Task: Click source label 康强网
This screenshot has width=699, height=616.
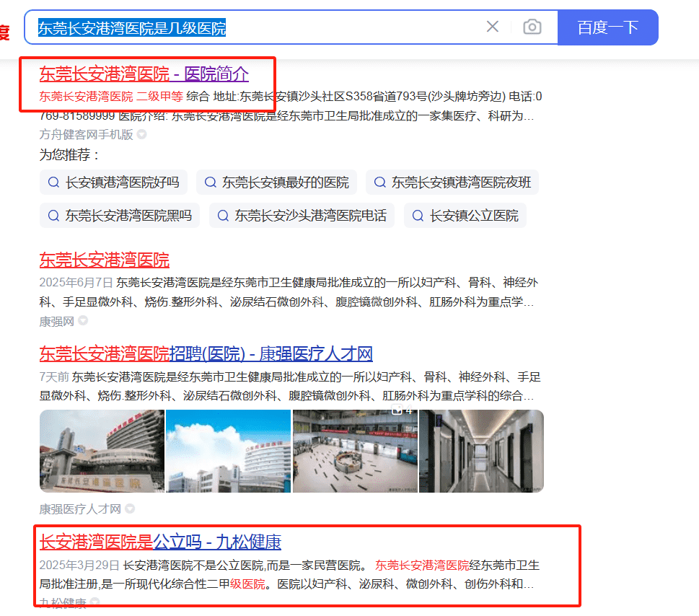Action: pyautogui.click(x=56, y=322)
